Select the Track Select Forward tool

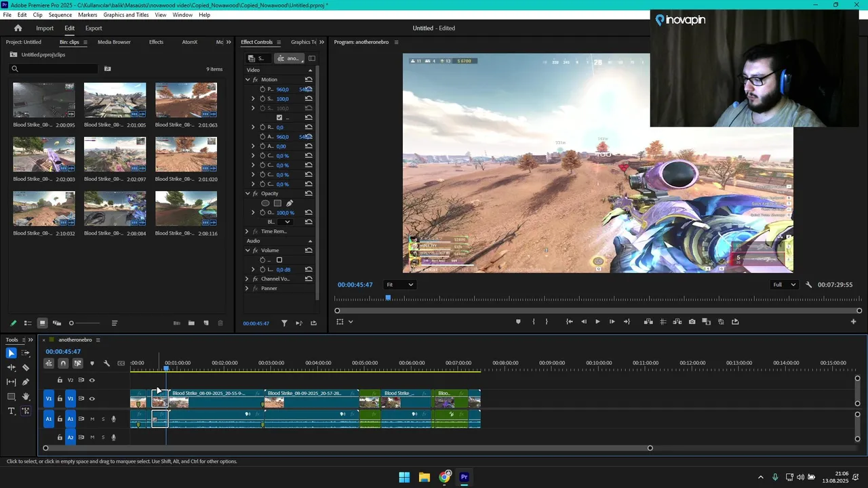tap(26, 353)
